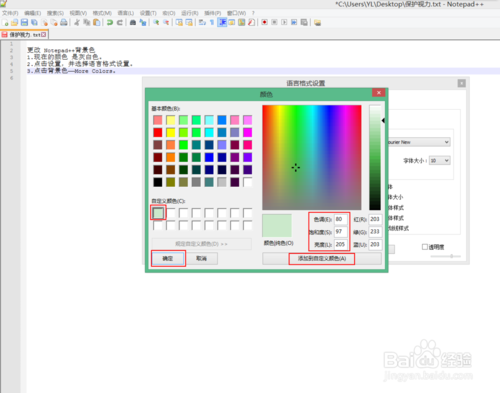
Task: Redo with the gray arrow icon
Action: (x=120, y=22)
